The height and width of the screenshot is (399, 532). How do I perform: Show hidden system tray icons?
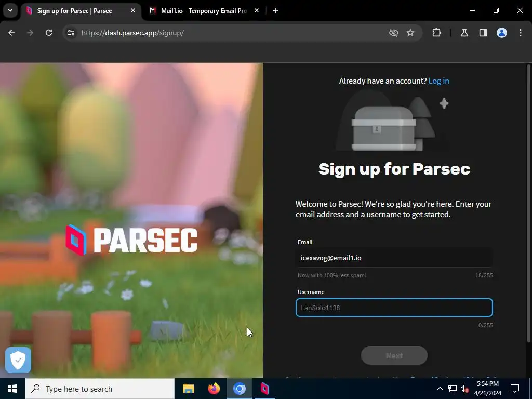click(440, 389)
